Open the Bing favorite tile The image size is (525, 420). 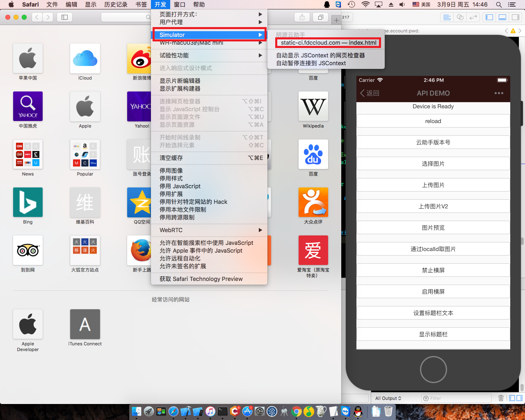point(28,202)
